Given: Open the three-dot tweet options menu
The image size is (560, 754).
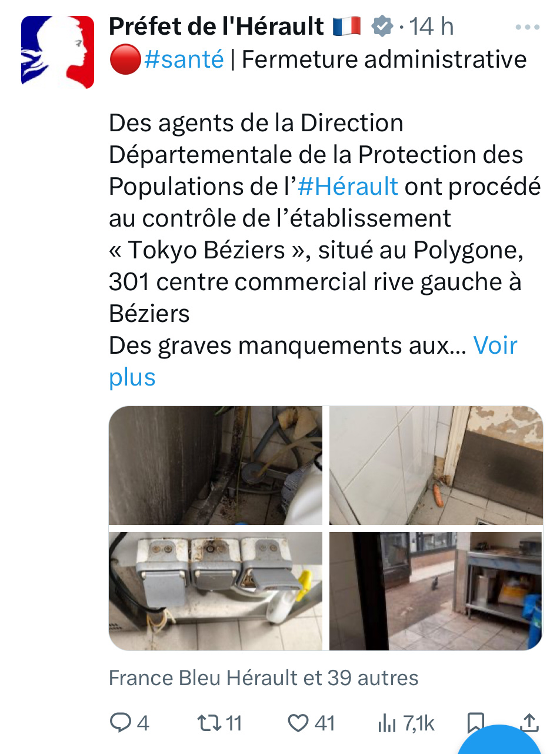Looking at the screenshot, I should point(526,27).
